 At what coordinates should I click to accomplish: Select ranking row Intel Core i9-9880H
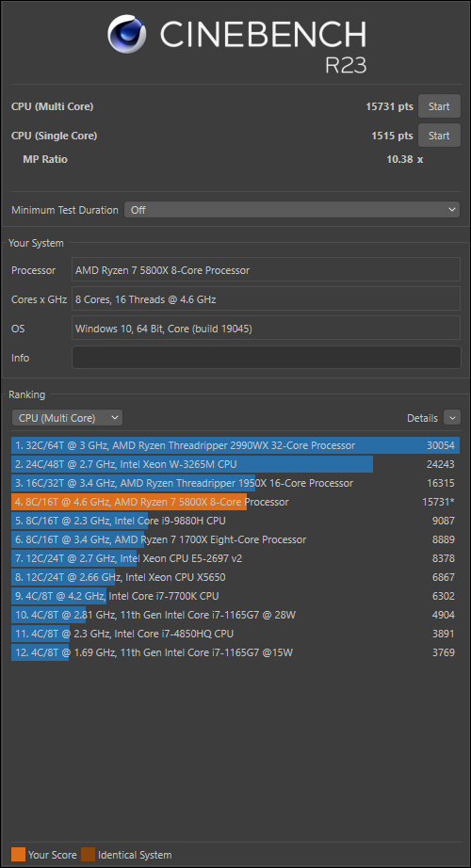click(x=235, y=521)
